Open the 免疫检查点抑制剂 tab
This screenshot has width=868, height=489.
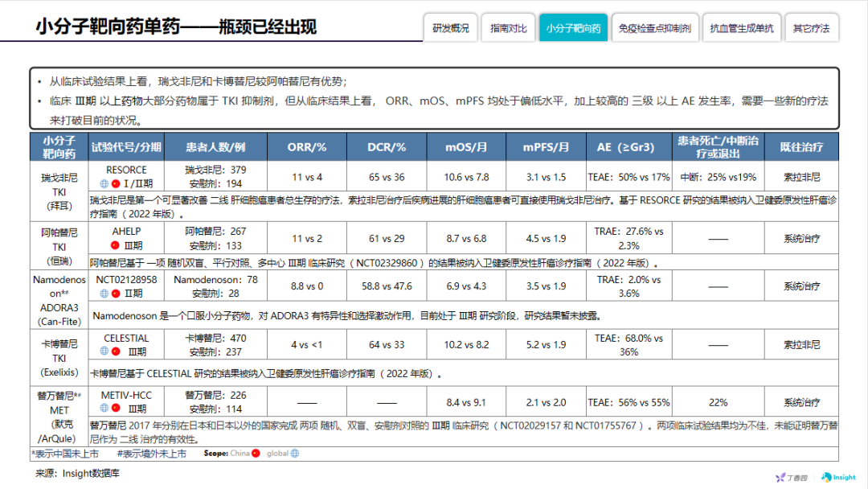[x=654, y=27]
